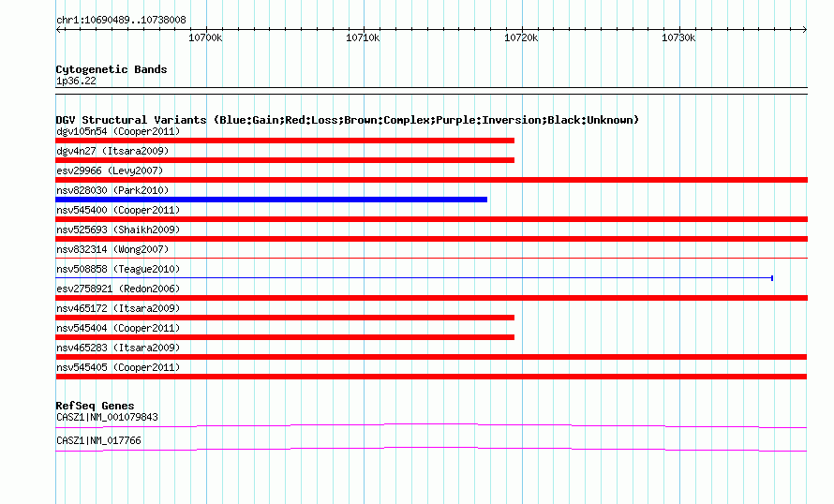
Task: Open dgv105n54 (Cooper2011) variant label
Action: click(118, 131)
